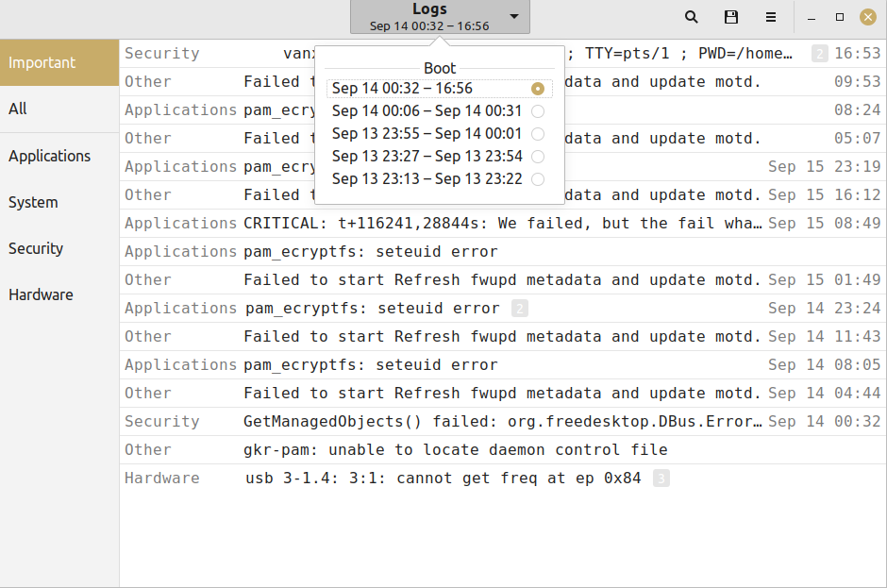Collapse the Boot selector dropdown on the titlebar
The width and height of the screenshot is (887, 588).
(x=440, y=17)
